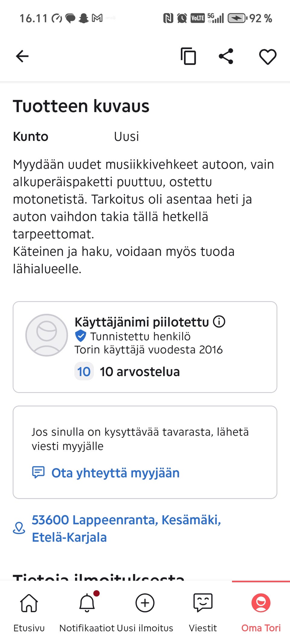Tap the back arrow to return
The height and width of the screenshot is (644, 290).
coord(22,56)
